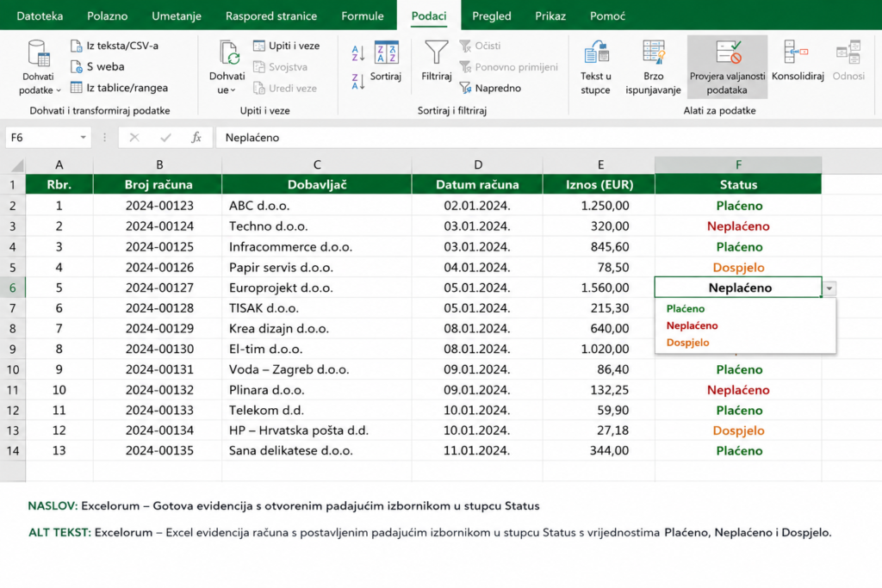Image resolution: width=882 pixels, height=588 pixels.
Task: Select cell Voda – Zagreb d.o.o.
Action: pyautogui.click(x=317, y=369)
